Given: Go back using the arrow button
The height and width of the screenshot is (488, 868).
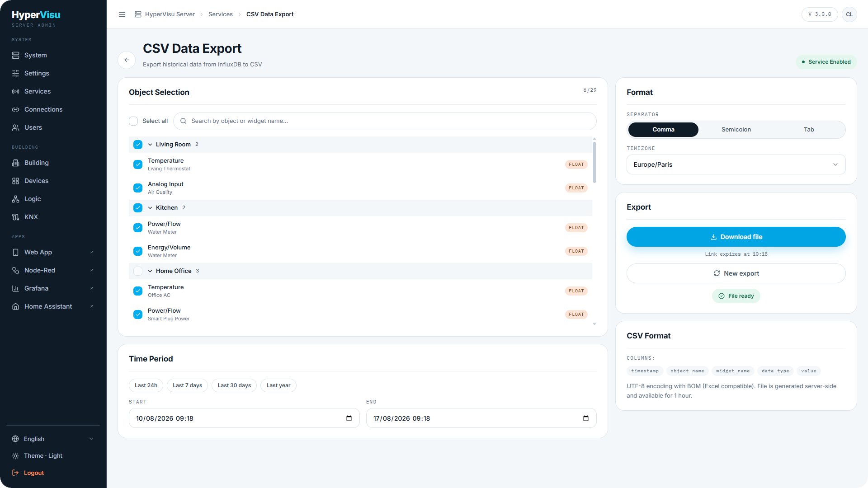Looking at the screenshot, I should [x=127, y=60].
